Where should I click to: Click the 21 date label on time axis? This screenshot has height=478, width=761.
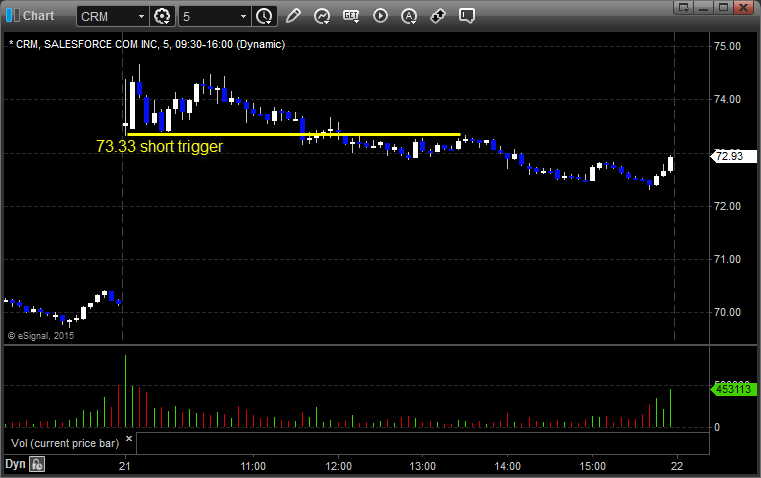click(125, 466)
